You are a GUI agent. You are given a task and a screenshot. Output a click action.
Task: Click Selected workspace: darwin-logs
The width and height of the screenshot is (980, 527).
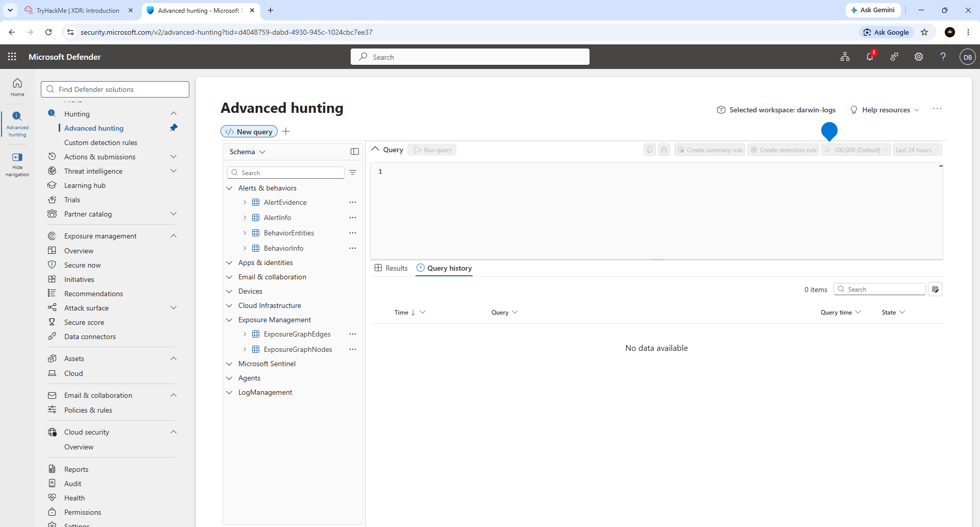(776, 110)
